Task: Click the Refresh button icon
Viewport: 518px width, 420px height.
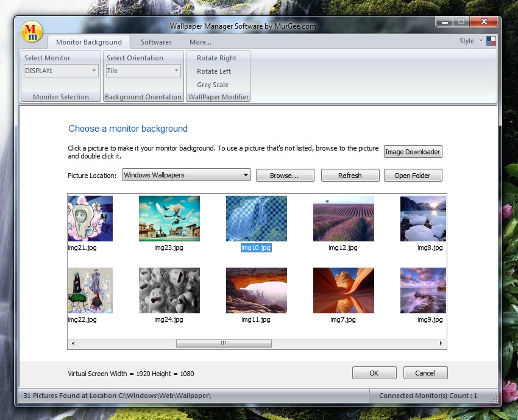Action: pos(350,175)
